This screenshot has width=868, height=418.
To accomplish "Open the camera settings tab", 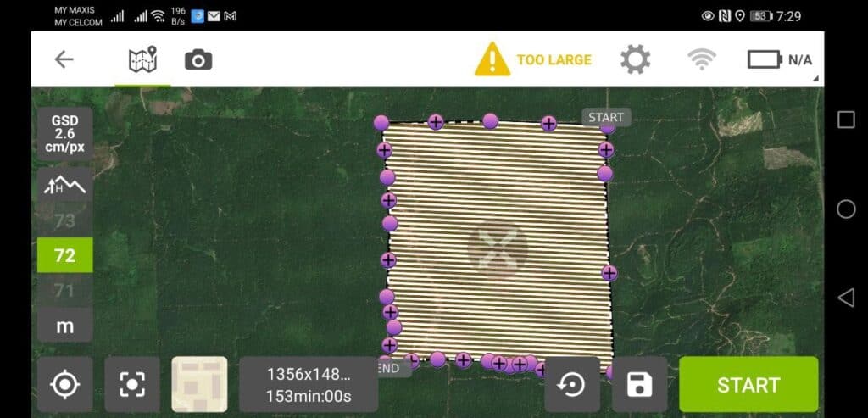I will [198, 60].
